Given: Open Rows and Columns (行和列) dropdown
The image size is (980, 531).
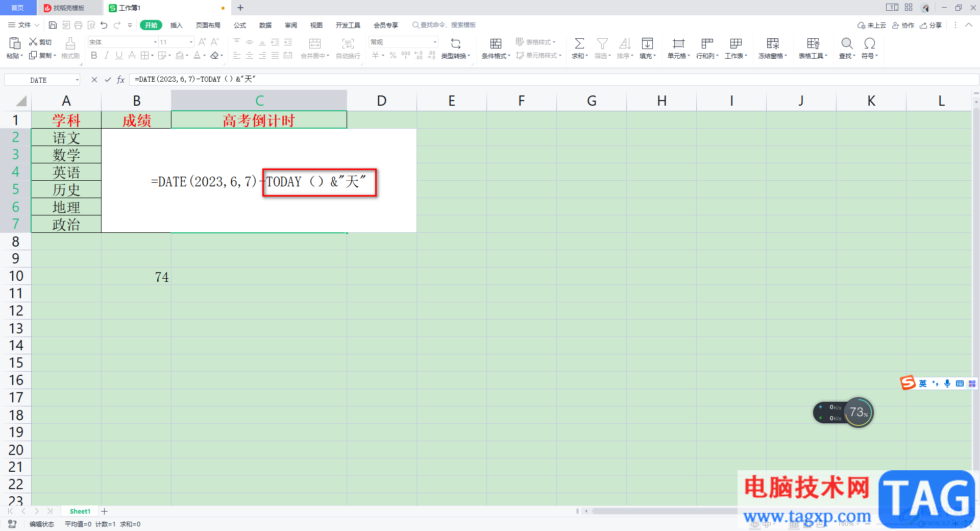Looking at the screenshot, I should tap(707, 48).
